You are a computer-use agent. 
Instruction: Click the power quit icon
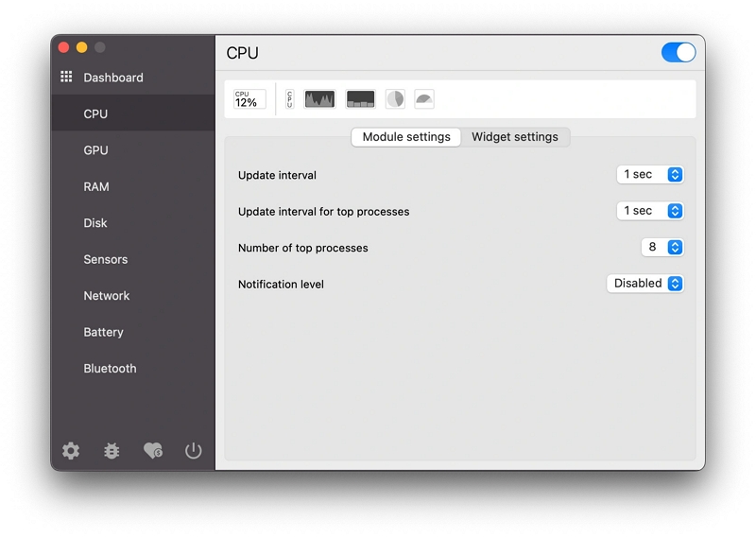click(x=194, y=451)
